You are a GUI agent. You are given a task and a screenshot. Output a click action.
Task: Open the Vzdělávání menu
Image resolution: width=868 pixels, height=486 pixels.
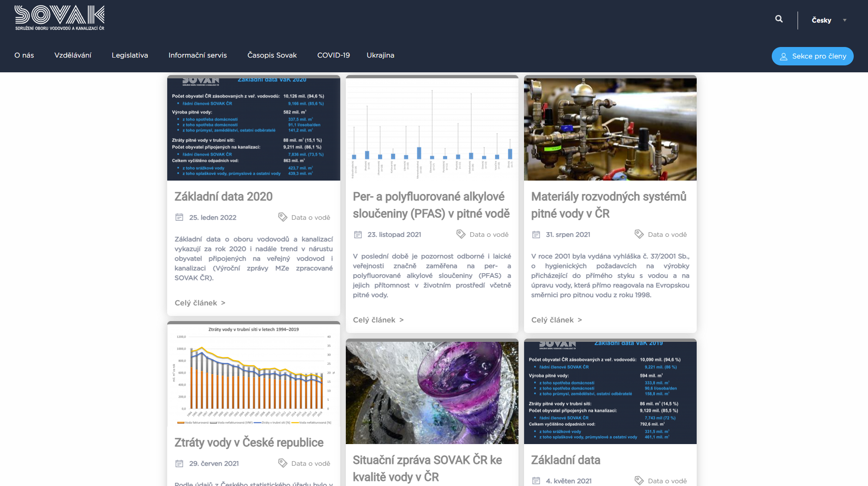pyautogui.click(x=73, y=55)
